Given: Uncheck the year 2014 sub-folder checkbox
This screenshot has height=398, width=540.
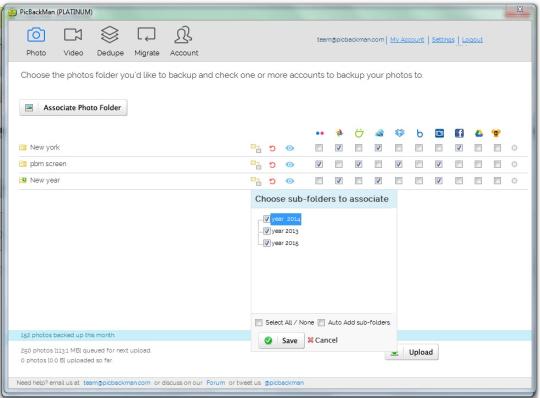Looking at the screenshot, I should [267, 219].
